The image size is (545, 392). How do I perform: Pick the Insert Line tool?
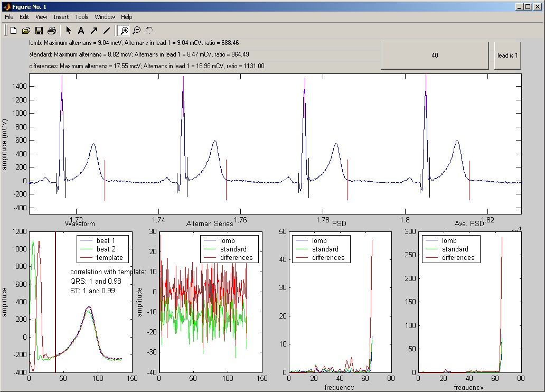[107, 31]
